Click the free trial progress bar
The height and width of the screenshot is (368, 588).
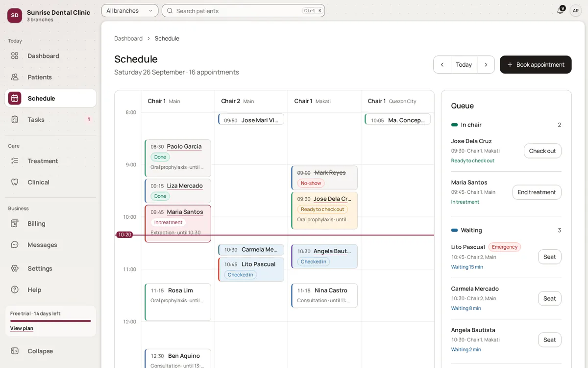pyautogui.click(x=50, y=321)
